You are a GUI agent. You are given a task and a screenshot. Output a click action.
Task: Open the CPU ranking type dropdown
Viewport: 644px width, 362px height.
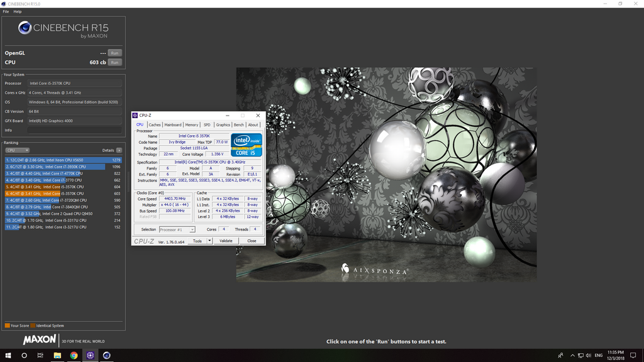tap(17, 150)
